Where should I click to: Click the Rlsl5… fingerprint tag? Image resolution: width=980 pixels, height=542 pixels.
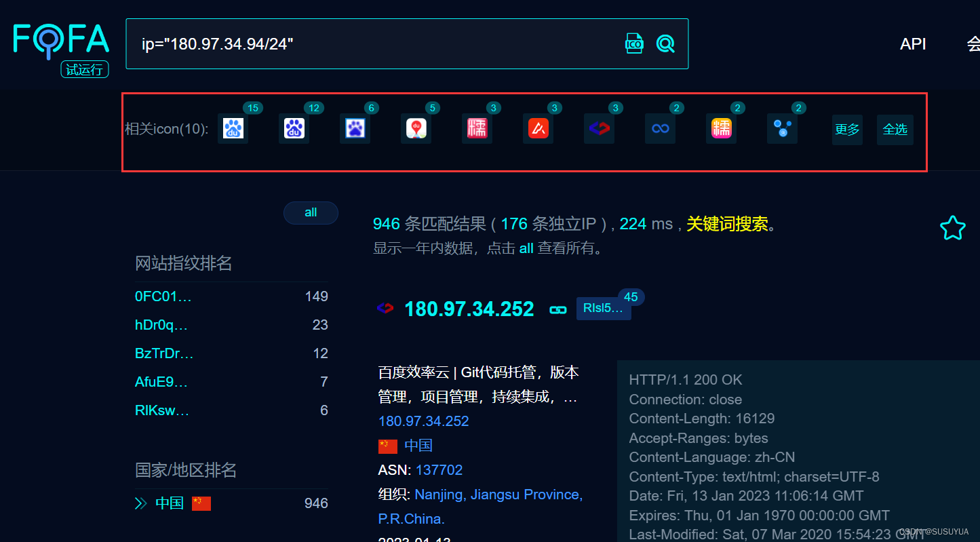[604, 309]
